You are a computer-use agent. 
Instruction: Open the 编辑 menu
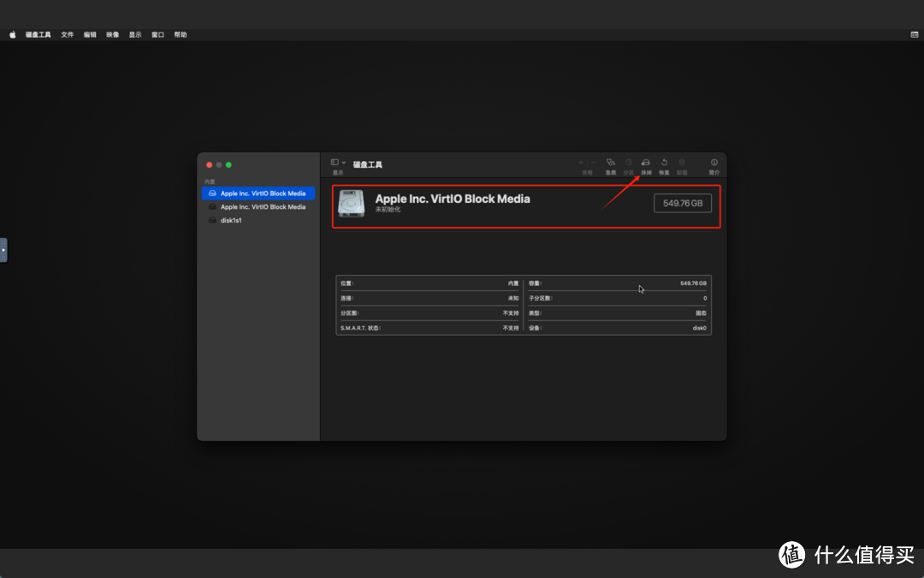pyautogui.click(x=90, y=35)
